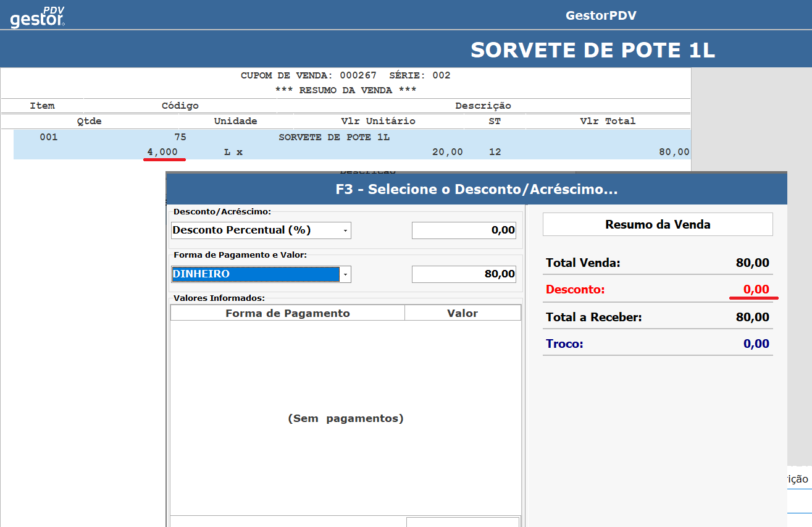Click the blue Troco value
Screen dimensions: 812x527
click(755, 344)
